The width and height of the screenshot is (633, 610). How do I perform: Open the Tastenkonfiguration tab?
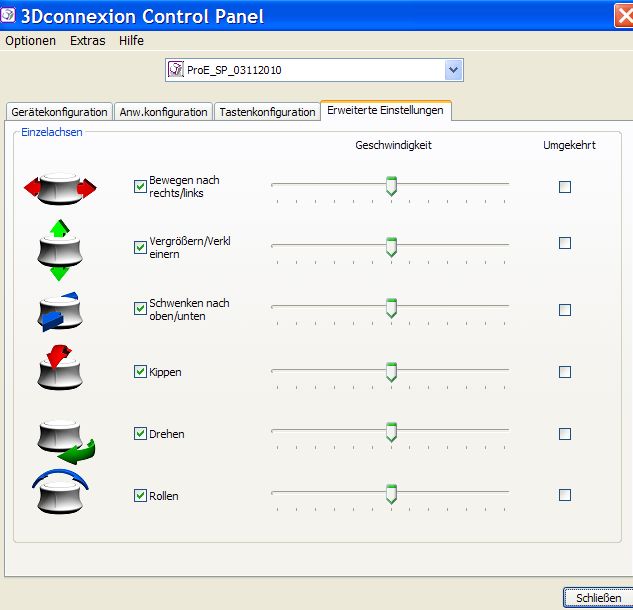pyautogui.click(x=267, y=112)
